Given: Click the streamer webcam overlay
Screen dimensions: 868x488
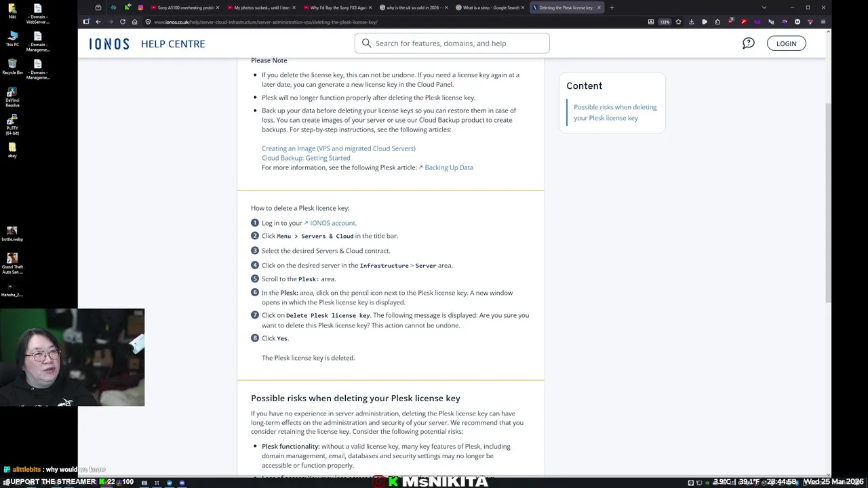Looking at the screenshot, I should (x=73, y=357).
